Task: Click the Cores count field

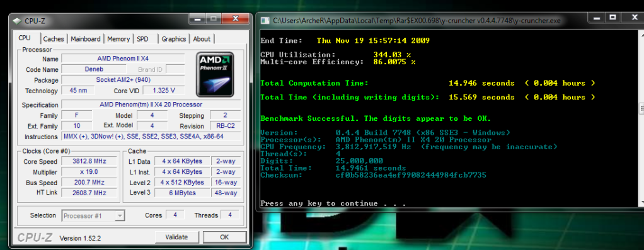Action: point(175,215)
